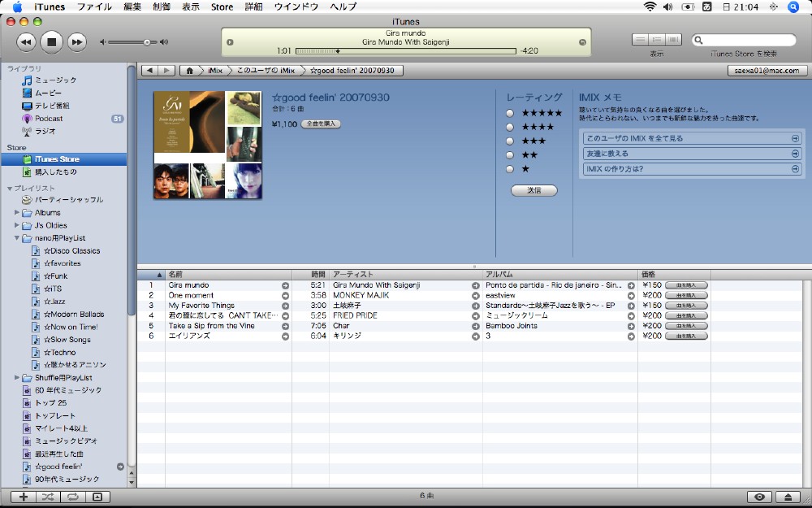Skip to the next track
812x508 pixels.
click(76, 42)
